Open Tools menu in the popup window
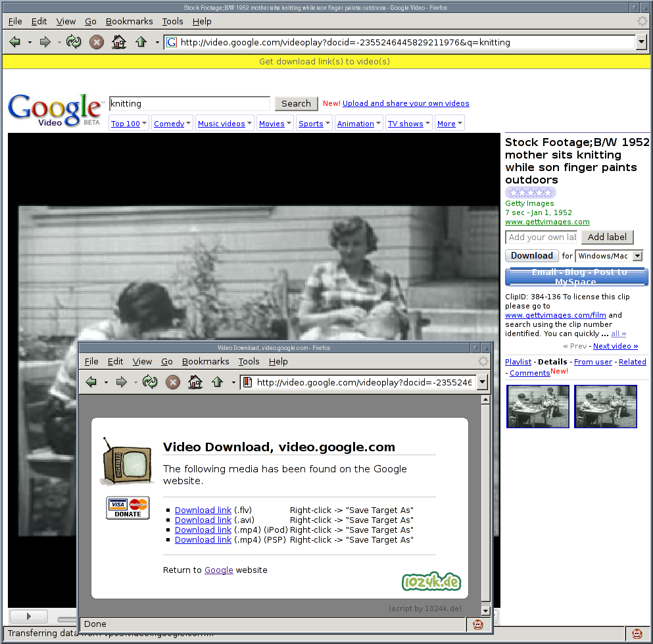This screenshot has width=653, height=644. 249,361
